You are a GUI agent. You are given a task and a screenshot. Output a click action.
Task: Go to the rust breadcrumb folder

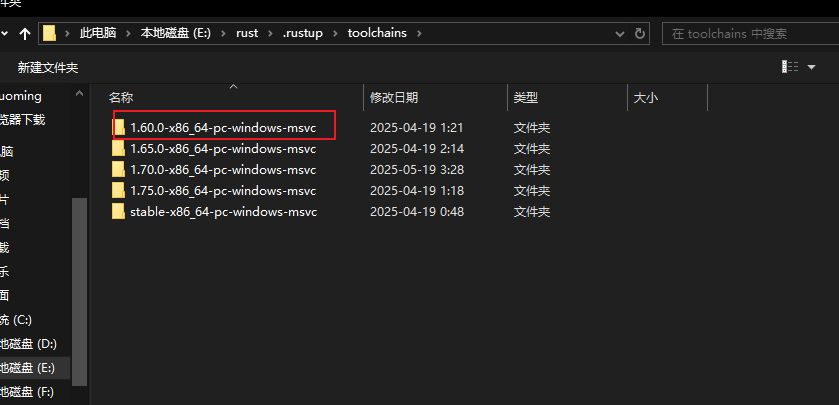click(x=247, y=33)
